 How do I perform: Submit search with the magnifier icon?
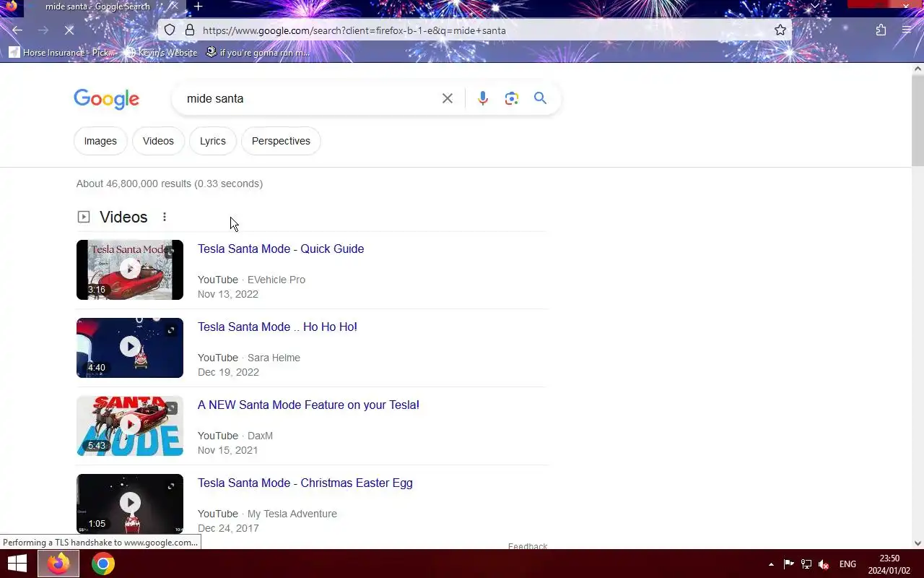540,98
